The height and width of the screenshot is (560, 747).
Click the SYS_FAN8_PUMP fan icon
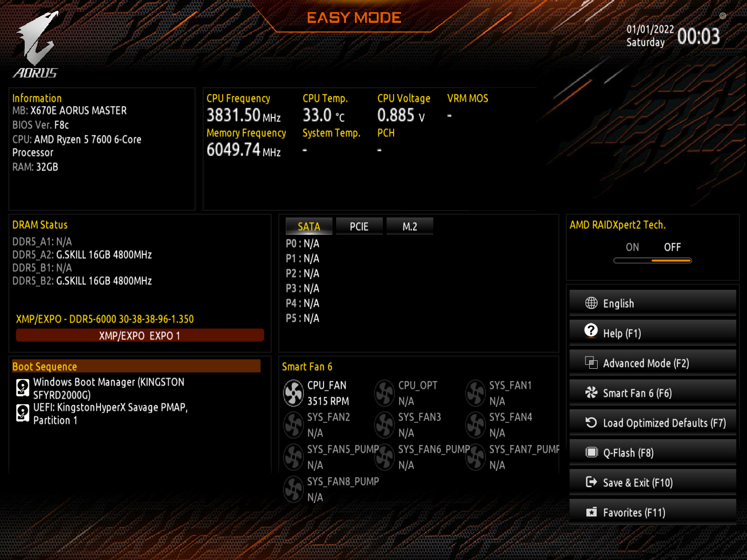[294, 490]
